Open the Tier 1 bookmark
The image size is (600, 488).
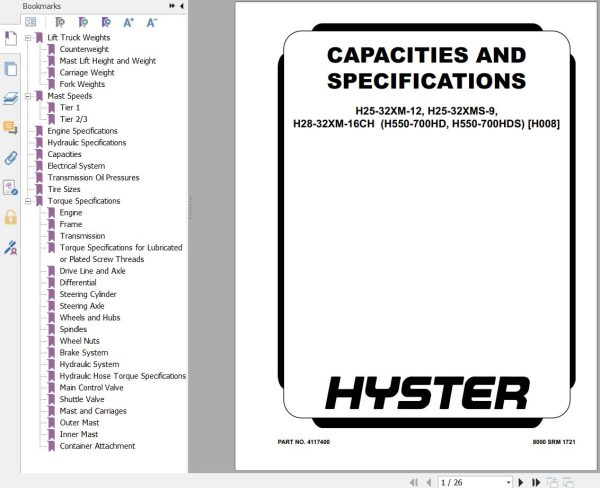pos(70,108)
